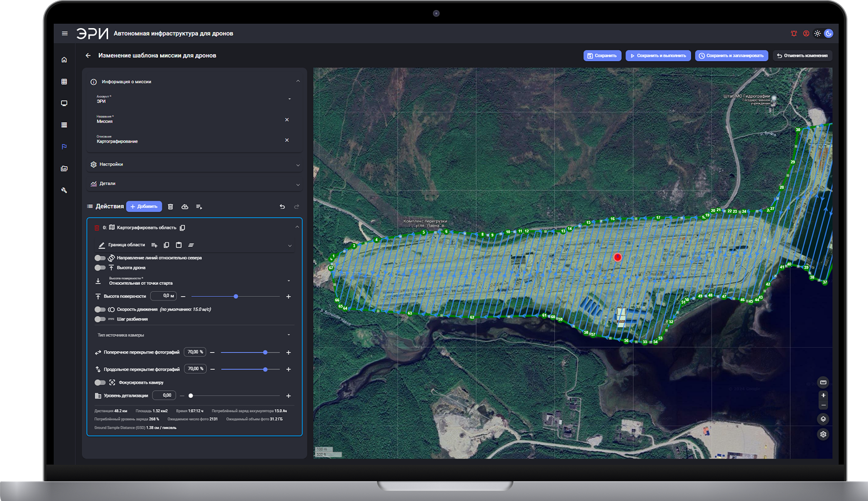The image size is (868, 501).
Task: Open the Тип источника камеры dropdown
Action: tap(194, 335)
